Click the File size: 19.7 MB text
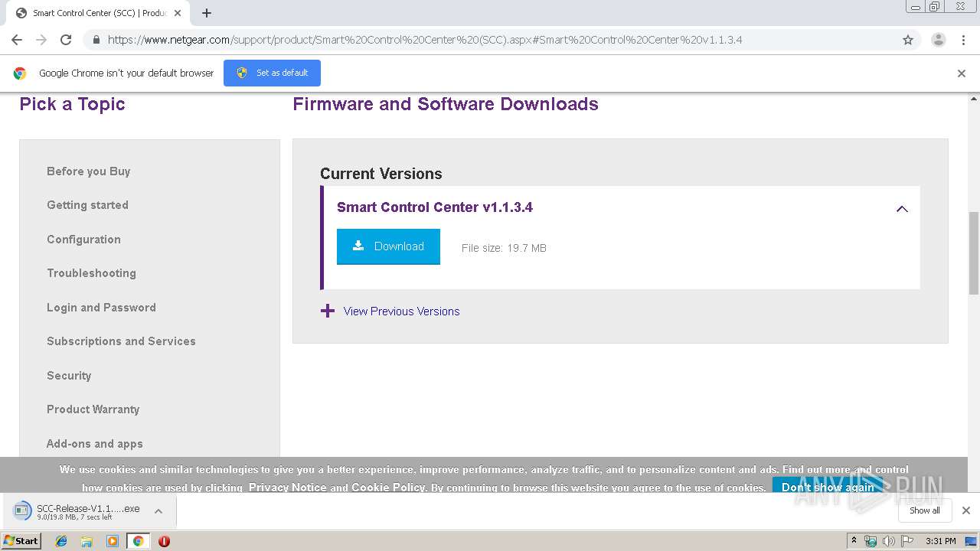The width and height of the screenshot is (980, 551). 504,248
